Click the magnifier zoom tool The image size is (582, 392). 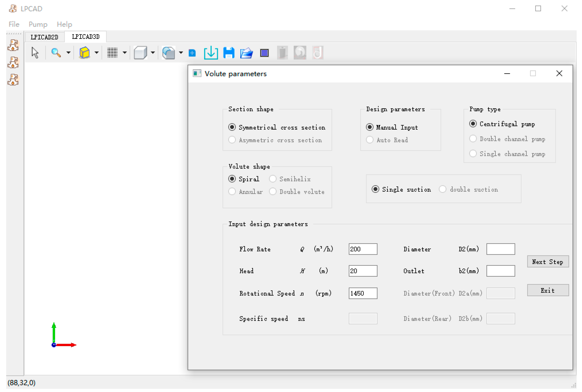[56, 53]
